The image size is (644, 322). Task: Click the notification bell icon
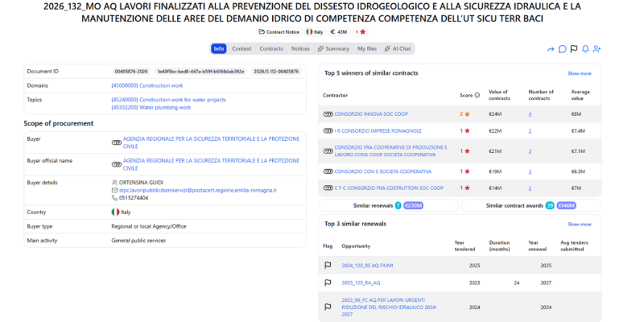click(585, 49)
